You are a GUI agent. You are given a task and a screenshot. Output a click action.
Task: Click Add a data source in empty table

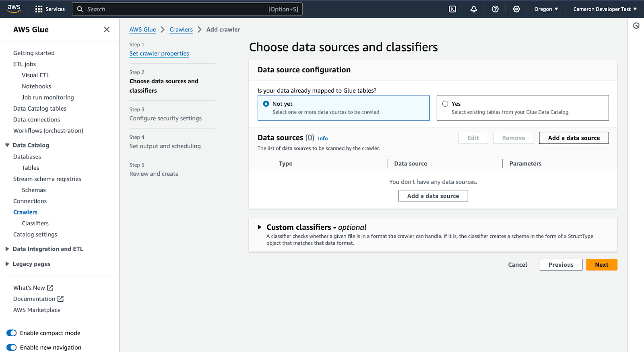(x=433, y=196)
